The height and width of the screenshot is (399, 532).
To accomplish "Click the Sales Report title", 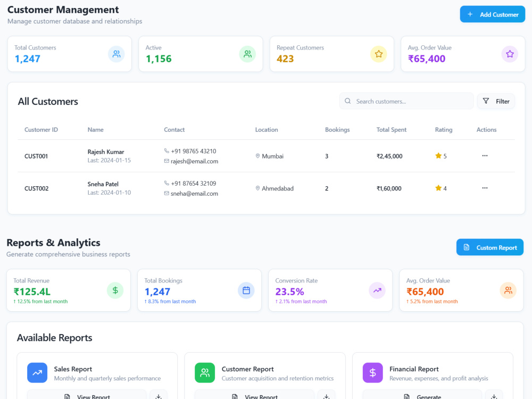I will pyautogui.click(x=73, y=369).
